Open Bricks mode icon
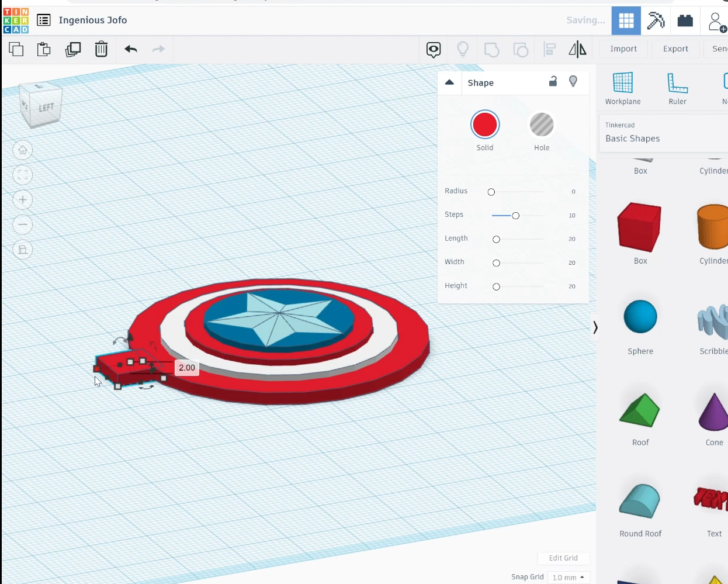 click(685, 21)
